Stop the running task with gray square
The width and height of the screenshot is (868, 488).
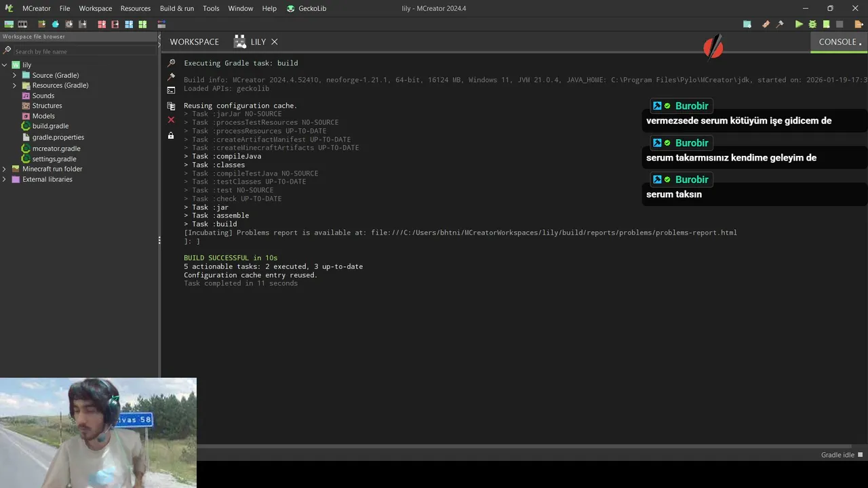840,24
